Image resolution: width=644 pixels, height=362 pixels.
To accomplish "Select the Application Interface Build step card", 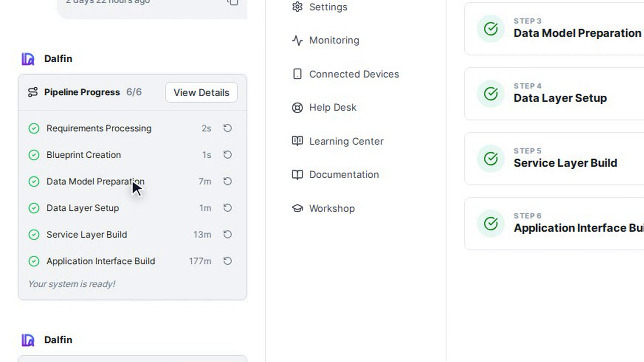I will 554,224.
